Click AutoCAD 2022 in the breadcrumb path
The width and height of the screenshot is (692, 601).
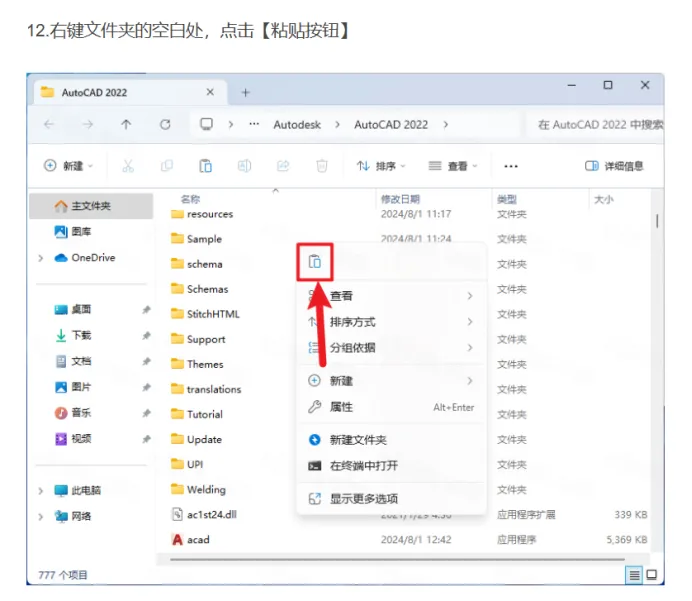click(x=391, y=125)
